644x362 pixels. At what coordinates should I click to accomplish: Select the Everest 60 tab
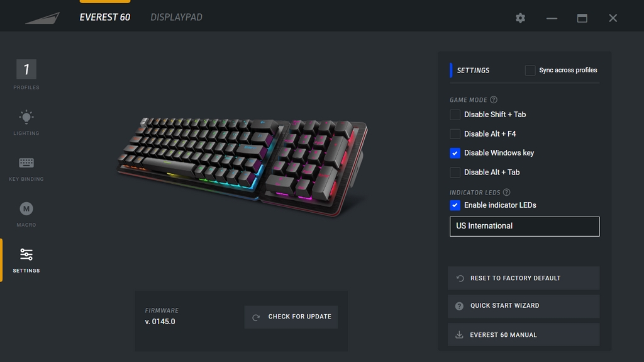pos(105,17)
